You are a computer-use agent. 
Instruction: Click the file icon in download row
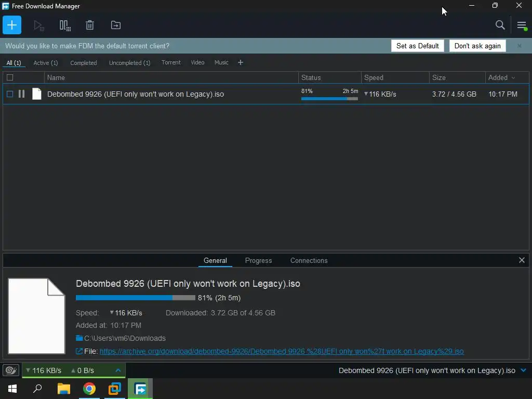37,94
